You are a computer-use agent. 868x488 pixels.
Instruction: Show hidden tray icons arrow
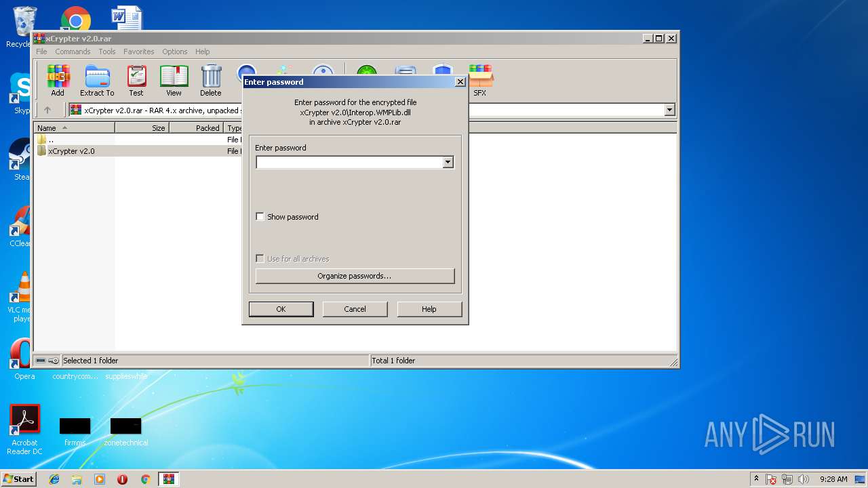[756, 479]
